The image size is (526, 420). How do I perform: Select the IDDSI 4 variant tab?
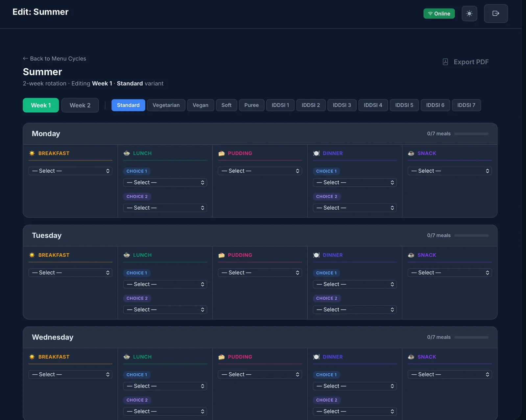pyautogui.click(x=373, y=105)
